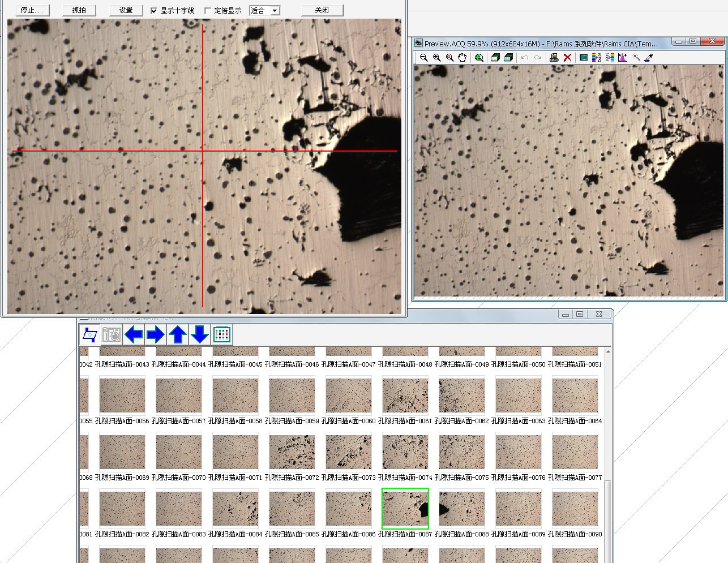Viewport: 728px width, 563px height.
Task: Click the blue left arrow button
Action: (134, 335)
